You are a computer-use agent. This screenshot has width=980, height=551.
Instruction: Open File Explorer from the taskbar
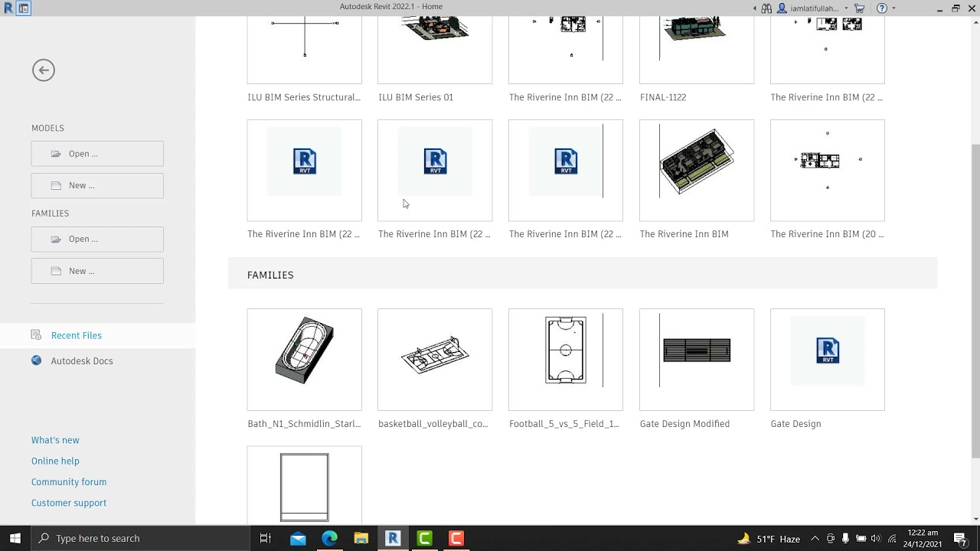pos(361,538)
